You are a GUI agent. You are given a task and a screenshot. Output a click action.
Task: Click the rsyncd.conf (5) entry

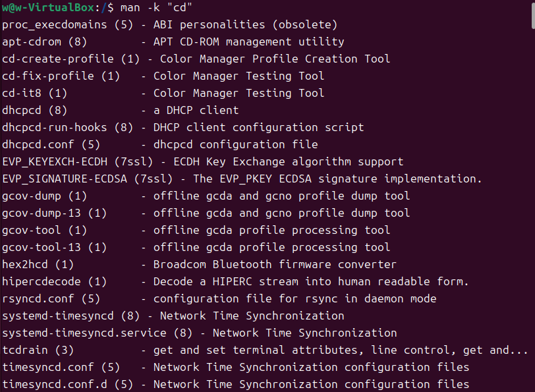pyautogui.click(x=51, y=298)
